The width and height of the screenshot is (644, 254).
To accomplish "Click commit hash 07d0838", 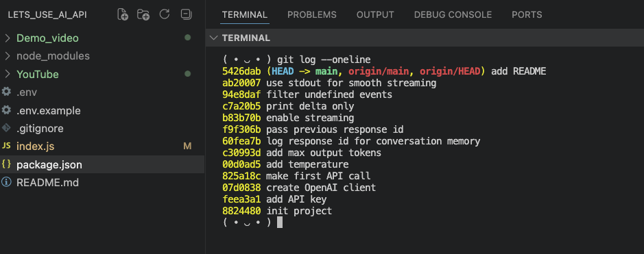I will pos(241,188).
